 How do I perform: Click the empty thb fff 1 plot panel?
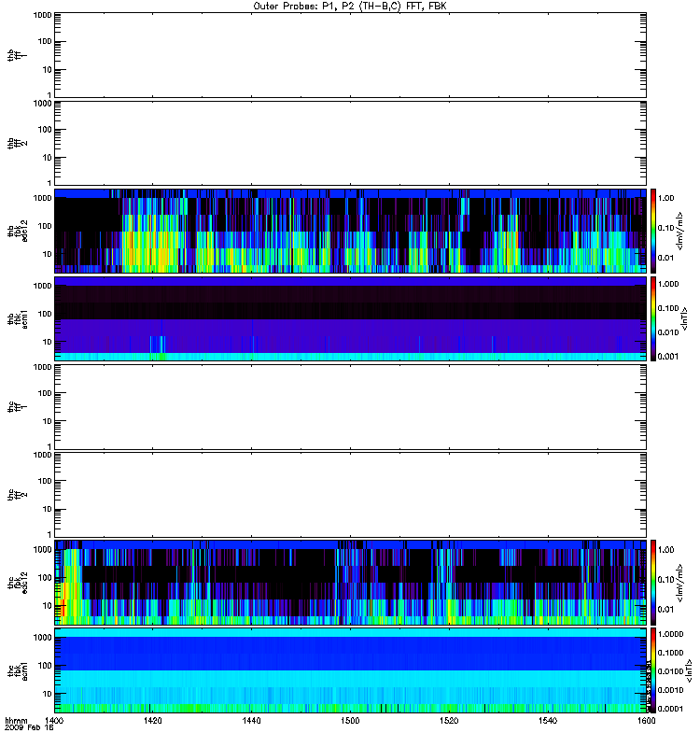[350, 55]
